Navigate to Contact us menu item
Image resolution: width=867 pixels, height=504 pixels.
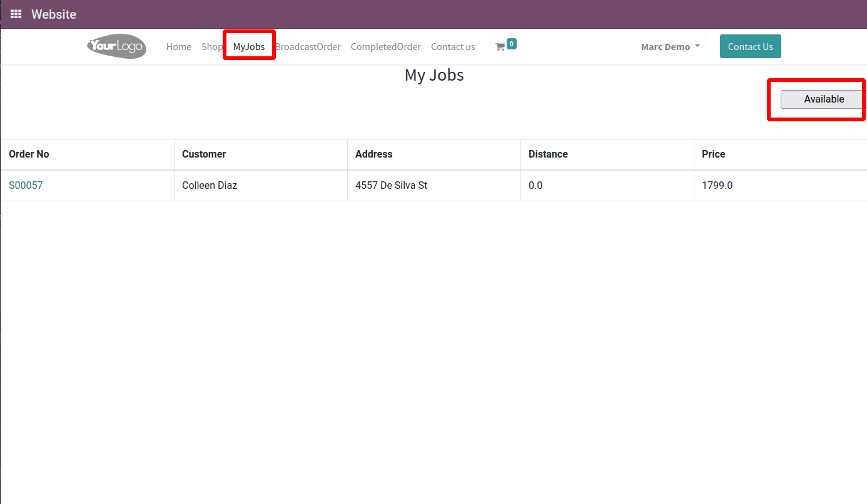[x=453, y=47]
